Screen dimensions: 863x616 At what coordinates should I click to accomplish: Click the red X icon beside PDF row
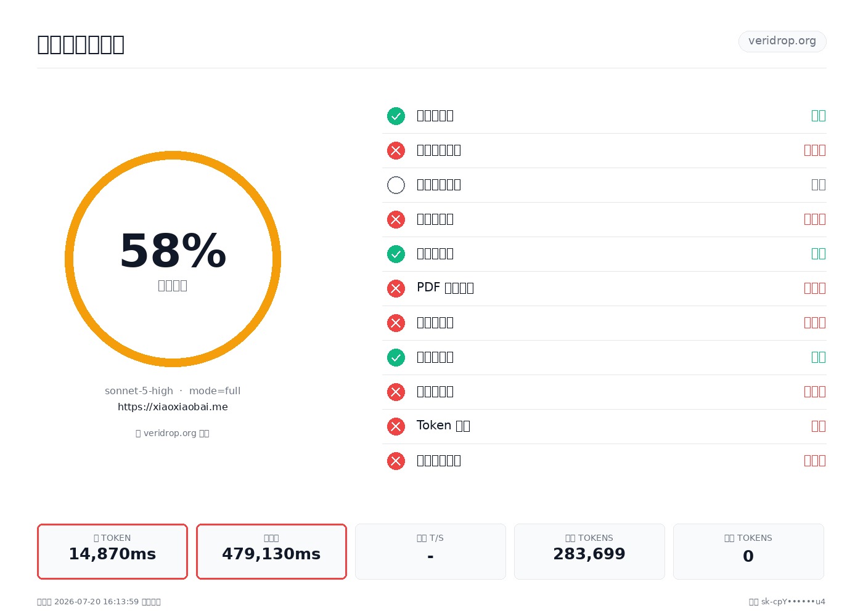[396, 288]
